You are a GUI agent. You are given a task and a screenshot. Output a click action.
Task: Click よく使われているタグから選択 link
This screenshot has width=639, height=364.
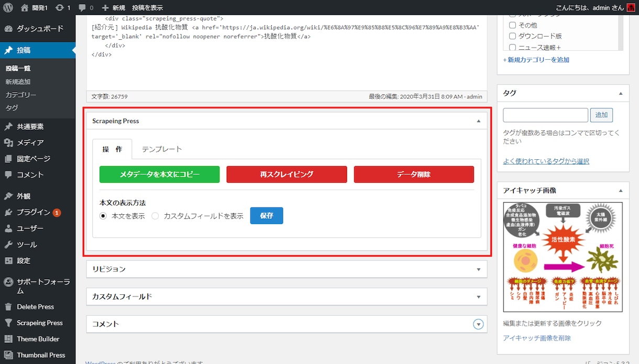(x=546, y=161)
